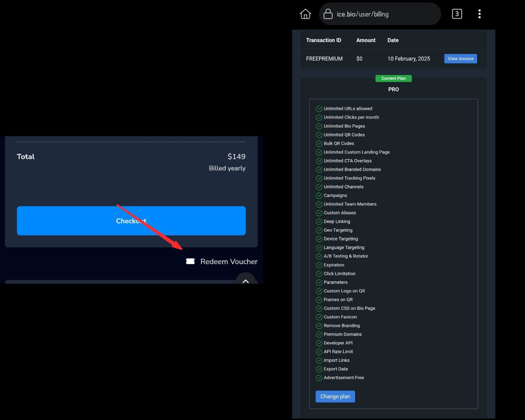Click the ice.bio/user/billing address bar

tap(363, 14)
